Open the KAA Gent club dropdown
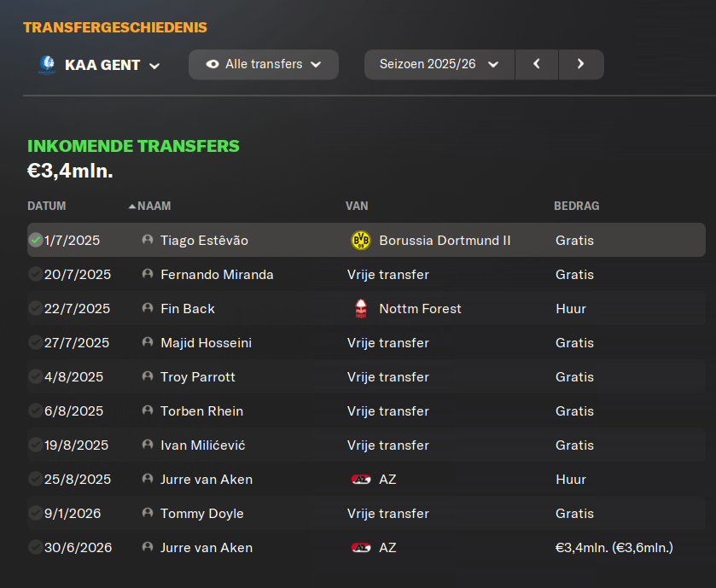 click(100, 65)
